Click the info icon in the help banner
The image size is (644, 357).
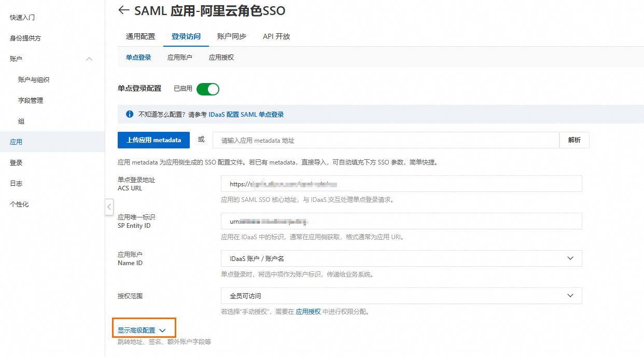click(x=130, y=114)
